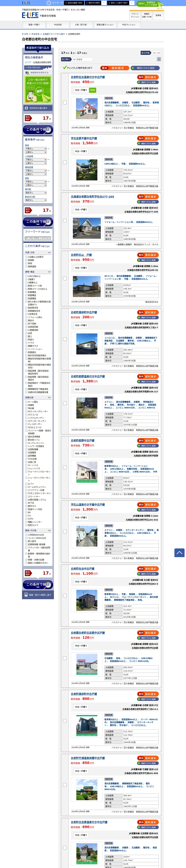Check the 南側道路 filter option
This screenshot has width=186, height=868.
26,266
